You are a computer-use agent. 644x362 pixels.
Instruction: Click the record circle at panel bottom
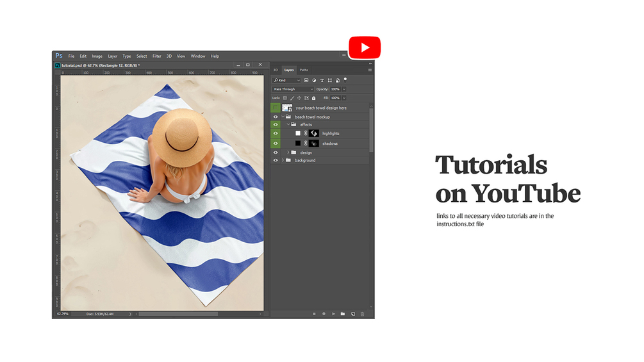click(x=324, y=314)
